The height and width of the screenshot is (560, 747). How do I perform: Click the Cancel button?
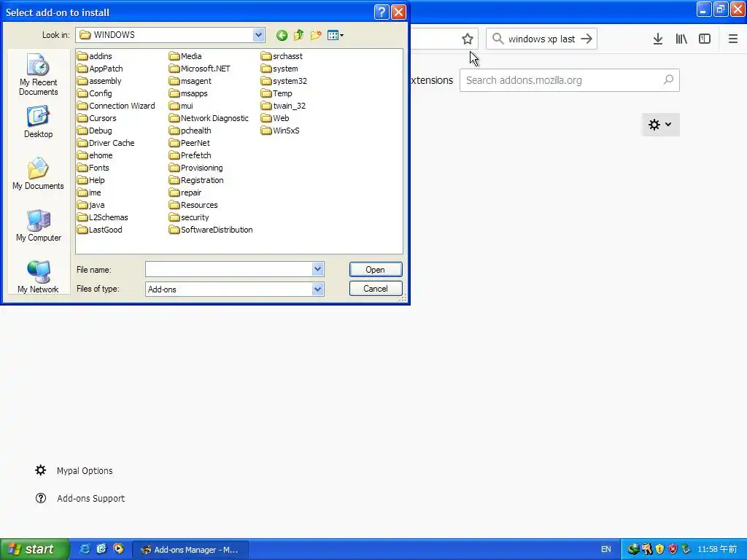[376, 289]
